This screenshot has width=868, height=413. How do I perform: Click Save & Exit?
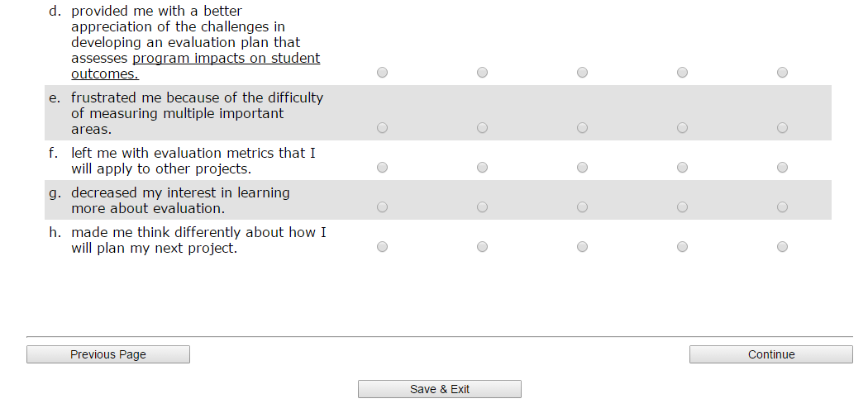coord(439,389)
